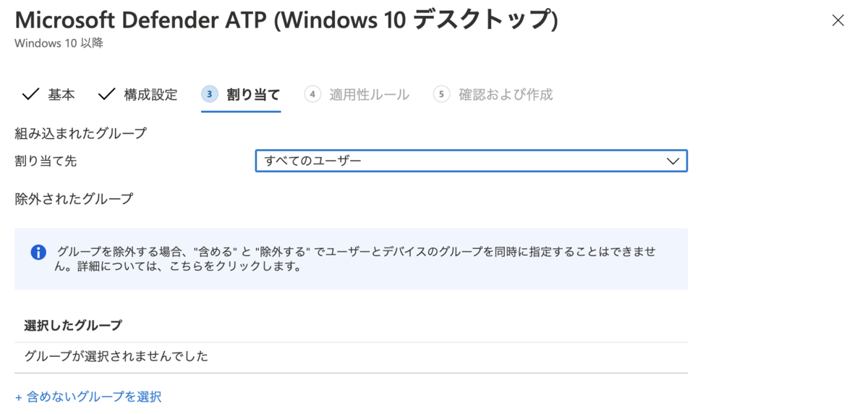Screen dimensions: 868x414
Task: Open the 構成設定 step tab
Action: pos(137,95)
